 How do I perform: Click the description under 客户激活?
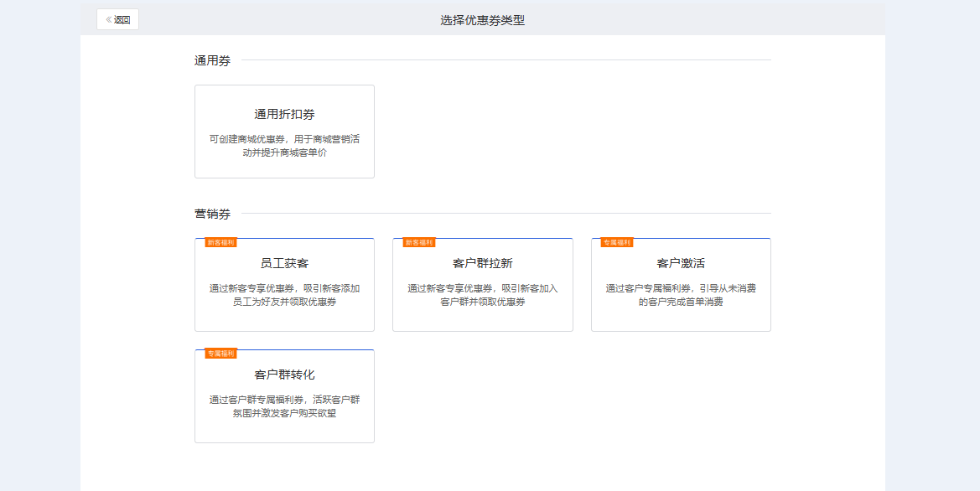tap(681, 295)
